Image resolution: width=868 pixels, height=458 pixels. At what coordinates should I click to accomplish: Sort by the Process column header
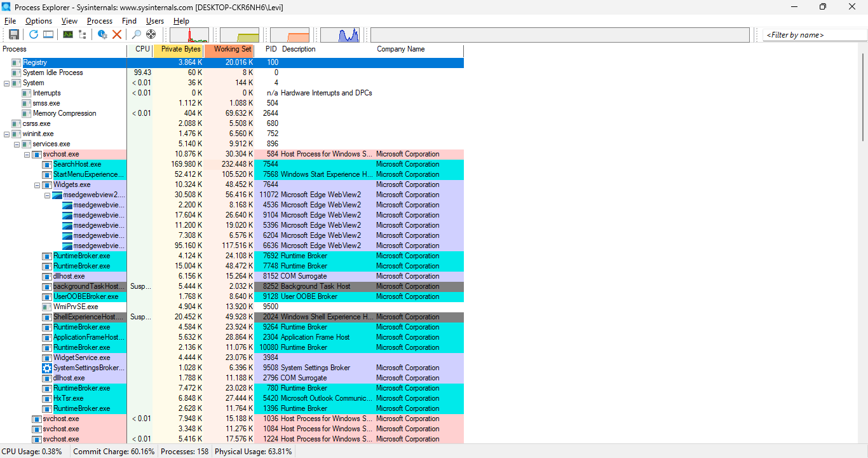[x=64, y=49]
